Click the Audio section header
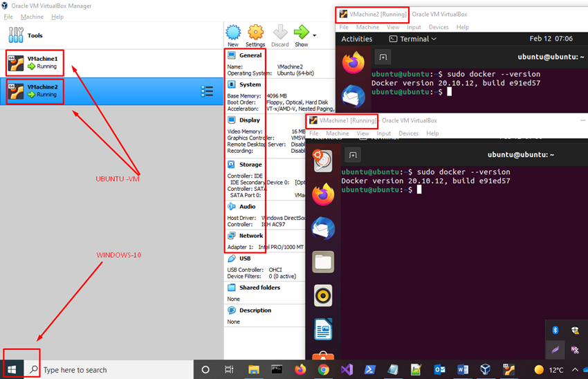588x379 pixels. tap(248, 207)
